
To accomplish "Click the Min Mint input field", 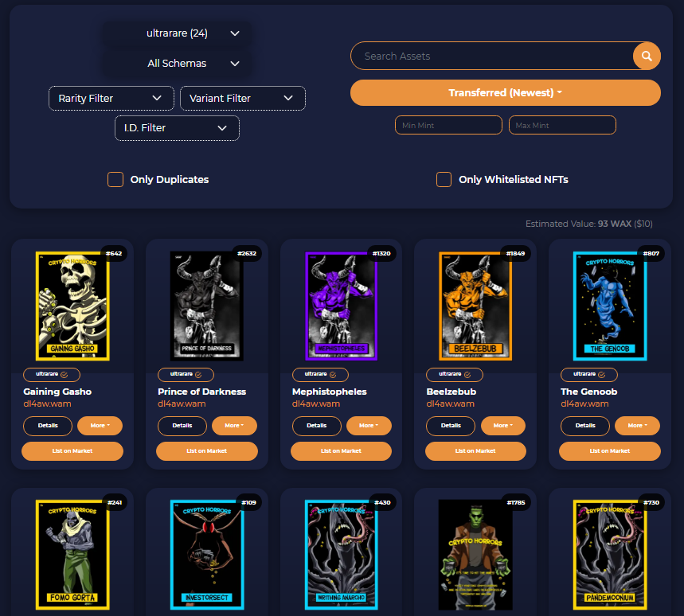I will (448, 125).
